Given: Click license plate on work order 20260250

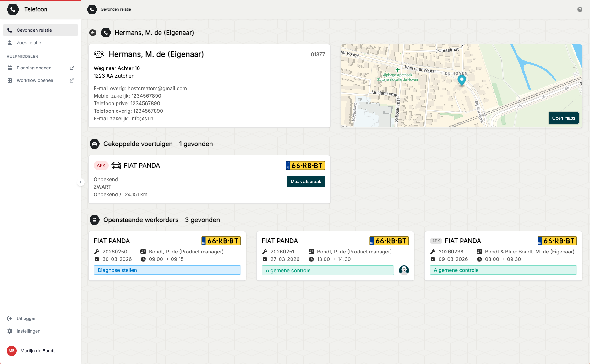Looking at the screenshot, I should tap(221, 241).
